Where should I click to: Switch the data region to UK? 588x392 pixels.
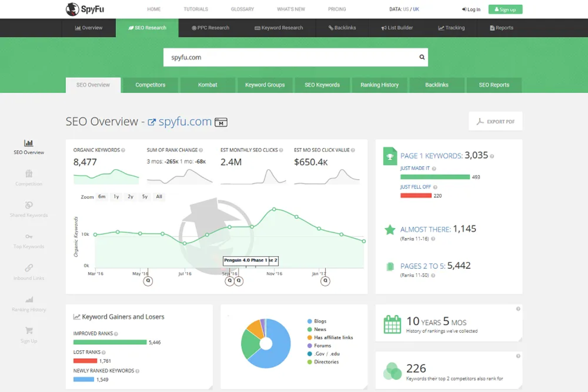[x=416, y=9]
